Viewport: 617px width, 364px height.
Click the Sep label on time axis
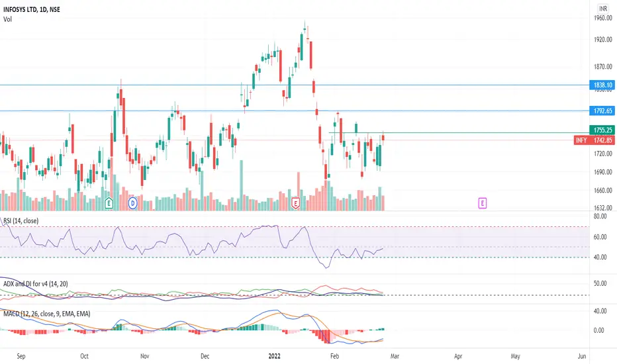coord(21,356)
